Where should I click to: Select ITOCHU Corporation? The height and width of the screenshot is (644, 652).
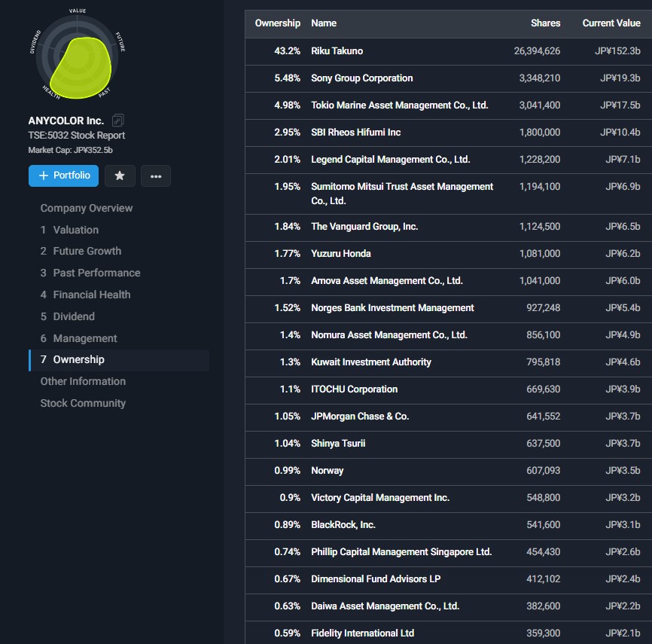355,389
